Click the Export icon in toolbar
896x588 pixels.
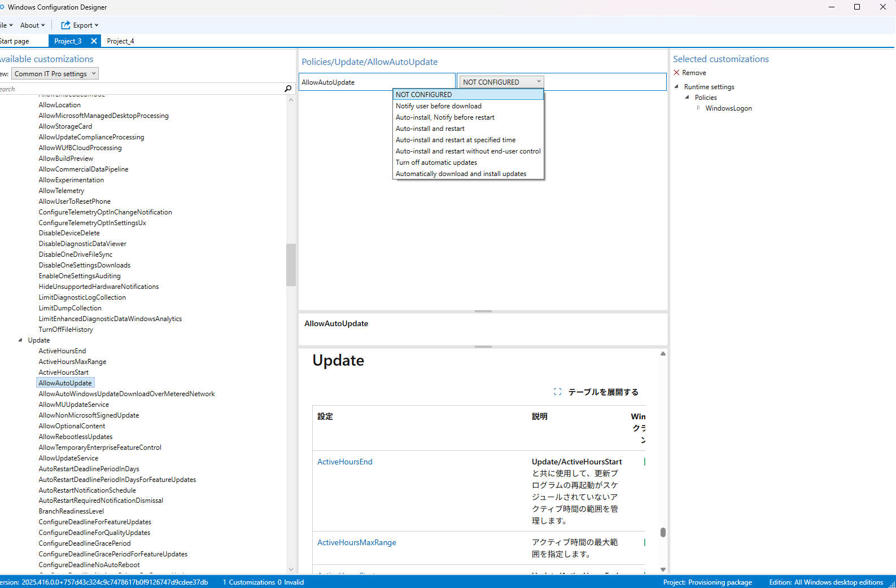(x=65, y=25)
